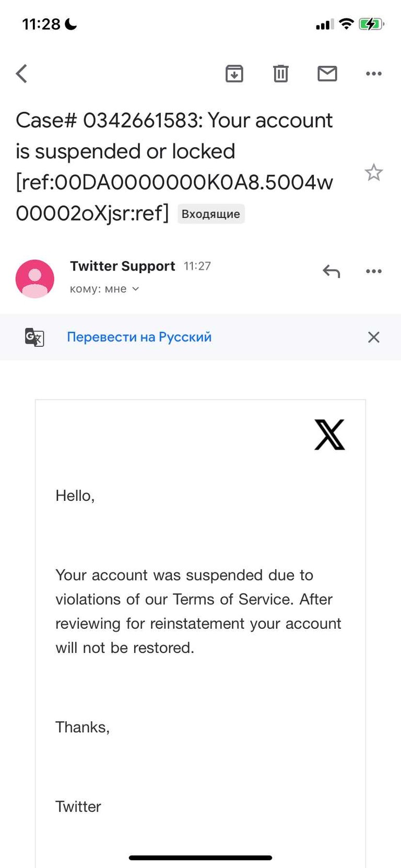The width and height of the screenshot is (401, 868).
Task: Delete the email using the trash icon
Action: pos(281,74)
